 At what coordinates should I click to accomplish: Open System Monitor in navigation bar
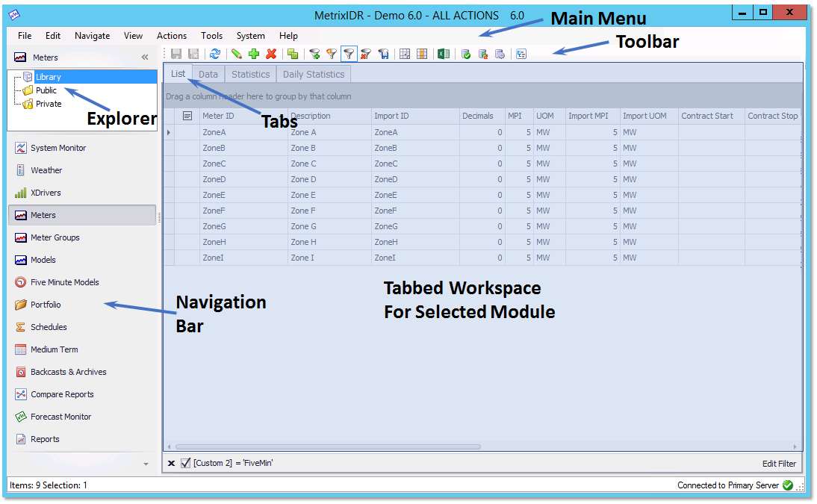tap(82, 148)
